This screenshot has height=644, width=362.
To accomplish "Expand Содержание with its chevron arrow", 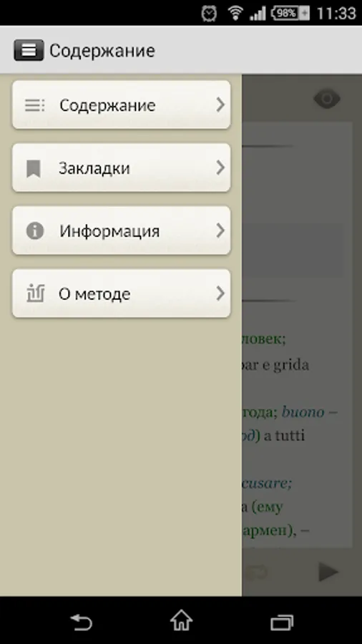I will pyautogui.click(x=220, y=105).
